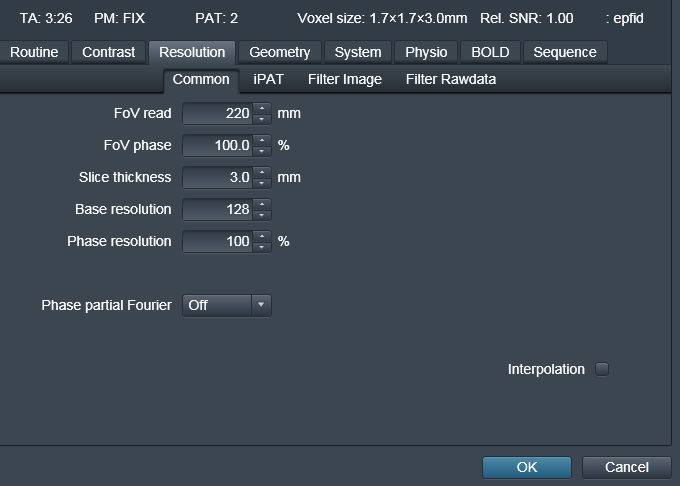
Task: Decrease slice thickness with down arrow
Action: [x=262, y=183]
